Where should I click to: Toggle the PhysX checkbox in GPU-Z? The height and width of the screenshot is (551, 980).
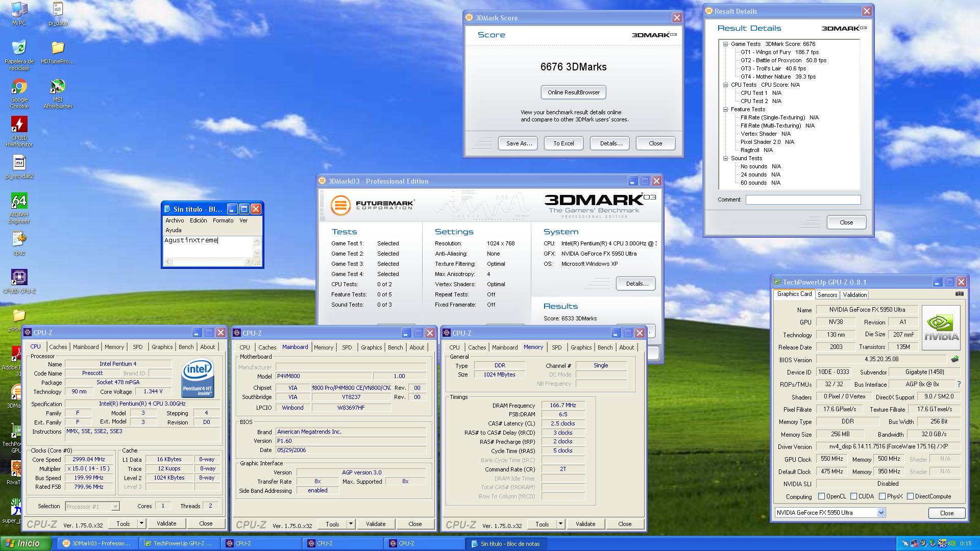(882, 496)
